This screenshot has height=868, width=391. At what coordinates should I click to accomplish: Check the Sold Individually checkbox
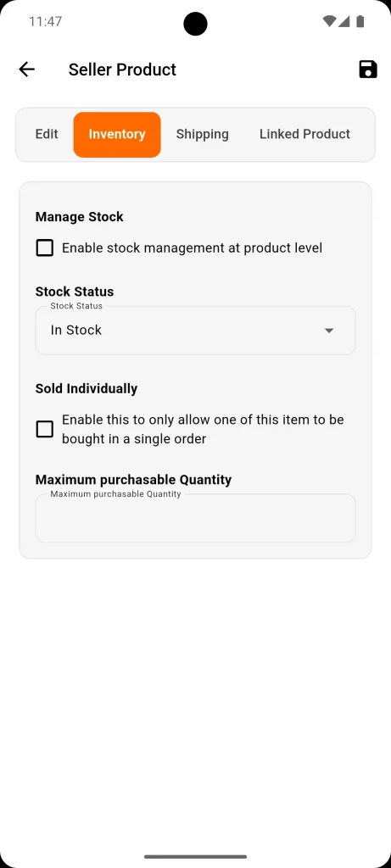click(45, 429)
